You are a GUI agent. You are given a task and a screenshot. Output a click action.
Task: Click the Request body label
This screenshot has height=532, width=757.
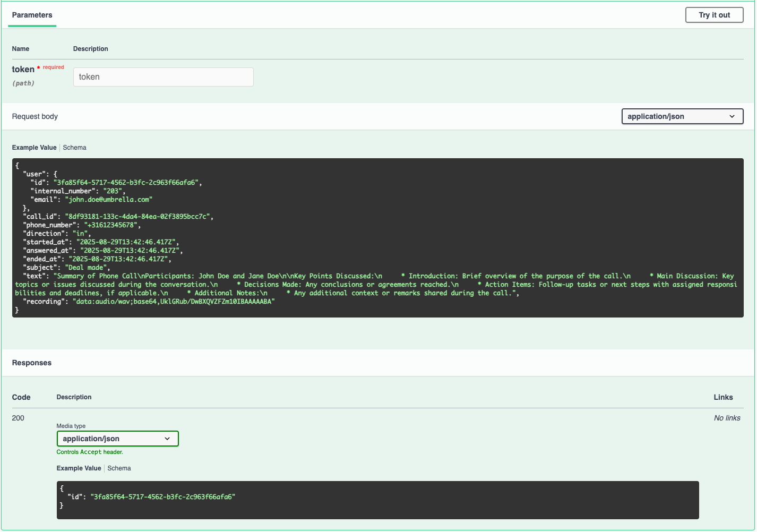pyautogui.click(x=35, y=116)
